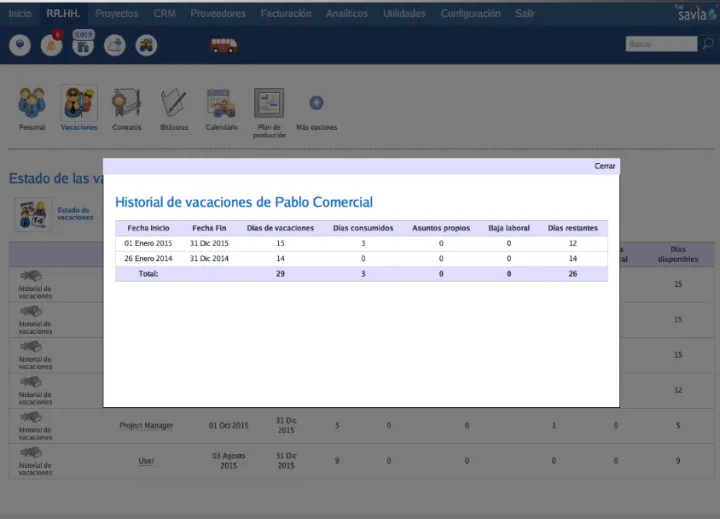Click the 0.00% progress indicator icon
Screen dimensions: 720x519
(x=83, y=44)
